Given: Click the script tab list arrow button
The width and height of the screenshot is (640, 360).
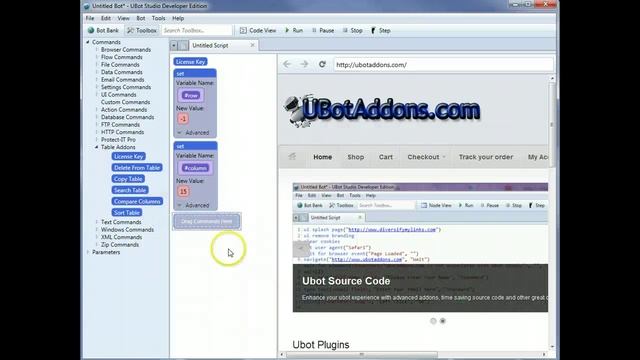Looking at the screenshot, I should click(174, 45).
